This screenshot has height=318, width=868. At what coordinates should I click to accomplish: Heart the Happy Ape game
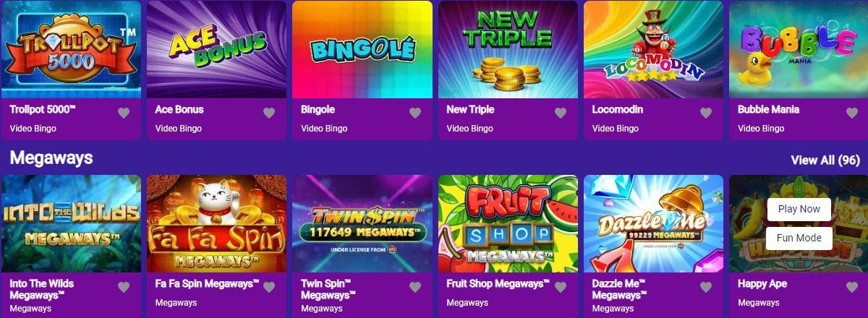click(x=852, y=287)
